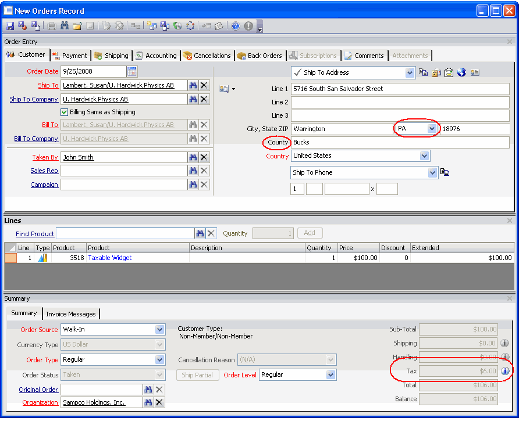This screenshot has width=528, height=426.
Task: Click the open folder icon in top toolbar
Action: click(77, 26)
